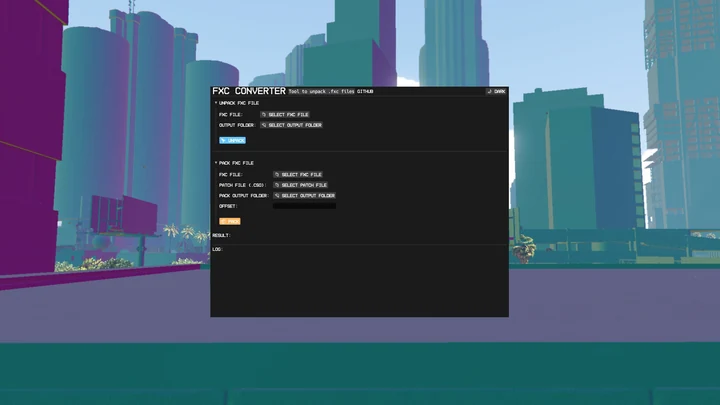The width and height of the screenshot is (720, 405).
Task: Select pack output folder button
Action: (x=304, y=196)
